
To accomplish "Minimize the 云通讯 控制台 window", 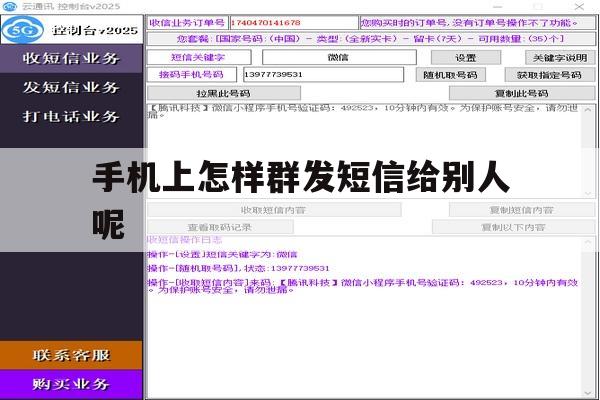I will [497, 7].
